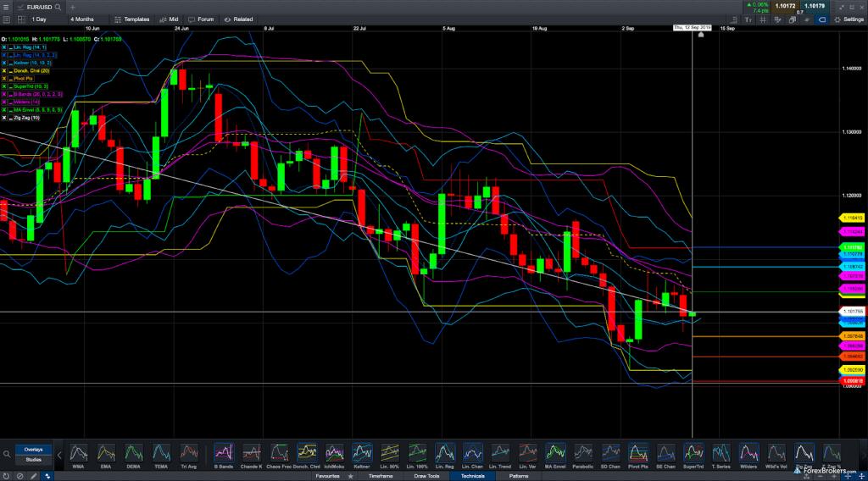Click the Wild's Vol indicator icon
Image resolution: width=868 pixels, height=481 pixels.
[x=774, y=454]
